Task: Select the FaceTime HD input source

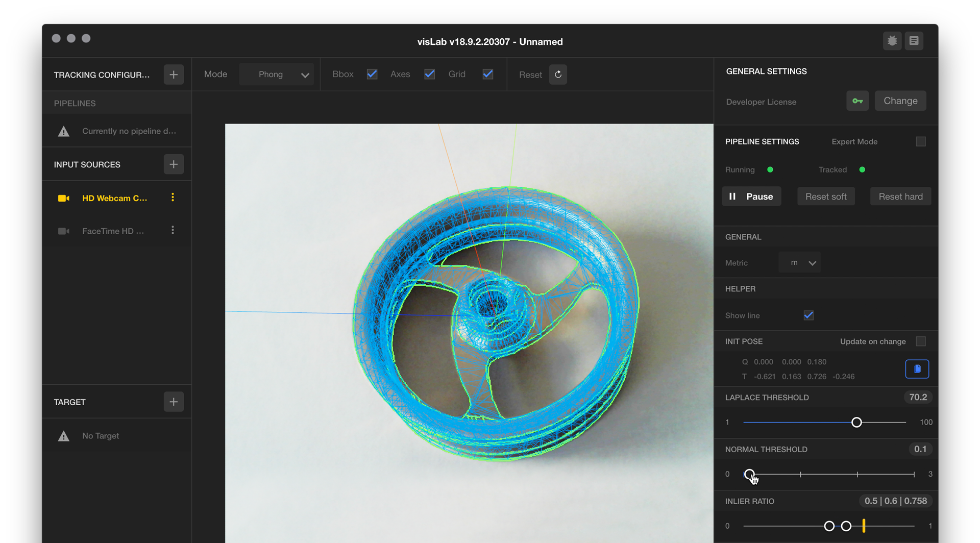Action: pyautogui.click(x=112, y=231)
